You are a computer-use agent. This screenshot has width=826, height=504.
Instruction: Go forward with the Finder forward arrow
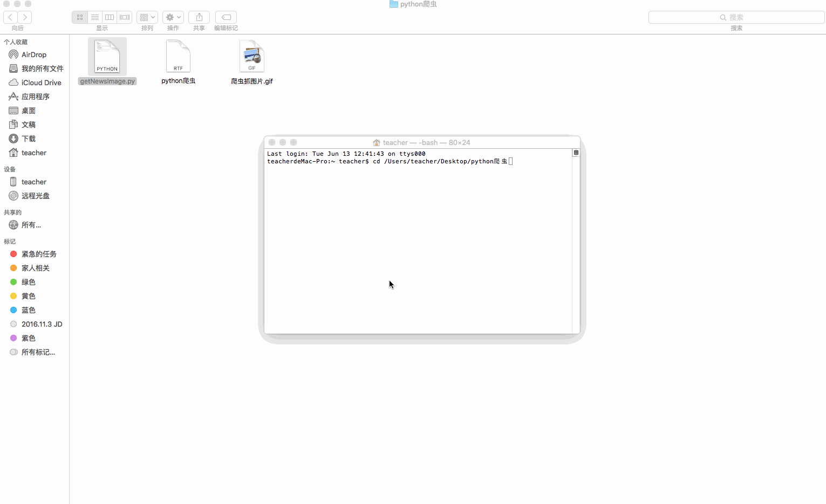[x=25, y=17]
